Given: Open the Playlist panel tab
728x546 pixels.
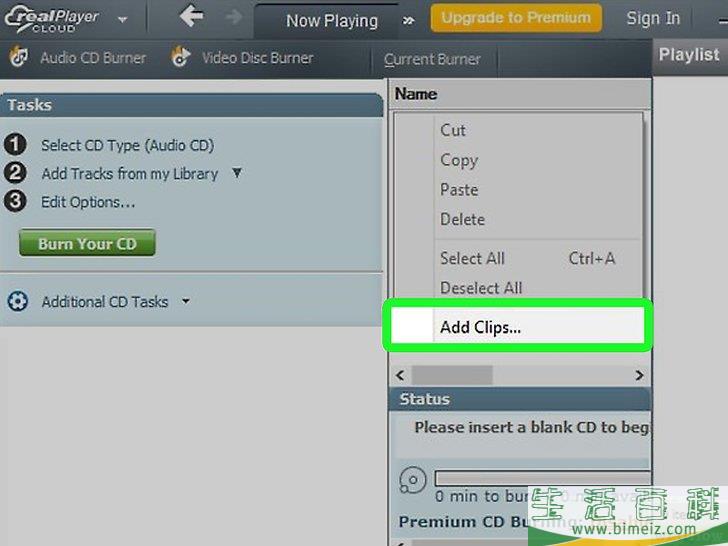Looking at the screenshot, I should click(689, 55).
